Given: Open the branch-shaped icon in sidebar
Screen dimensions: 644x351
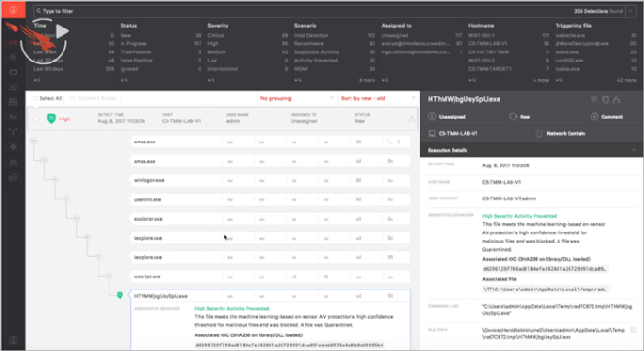Looking at the screenshot, I should click(13, 131).
